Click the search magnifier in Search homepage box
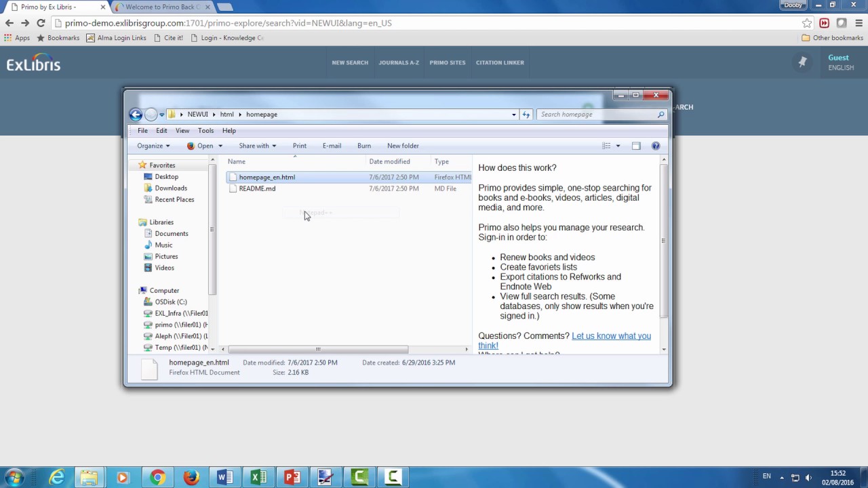Screen dimensions: 868x488 pyautogui.click(x=660, y=115)
